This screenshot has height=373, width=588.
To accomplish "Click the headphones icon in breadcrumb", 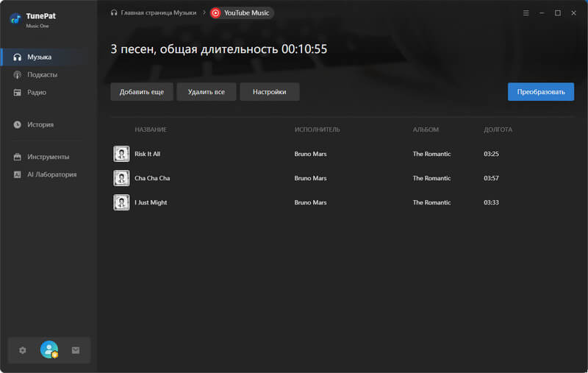I will pyautogui.click(x=114, y=13).
